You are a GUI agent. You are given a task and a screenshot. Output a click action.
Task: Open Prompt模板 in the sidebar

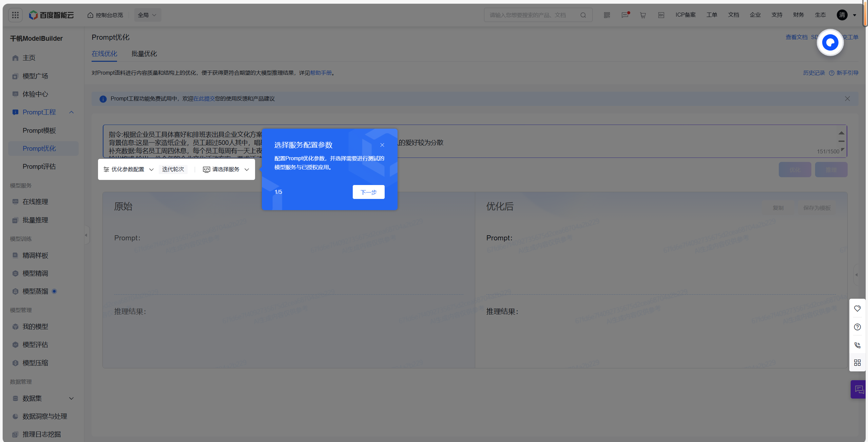tap(39, 131)
